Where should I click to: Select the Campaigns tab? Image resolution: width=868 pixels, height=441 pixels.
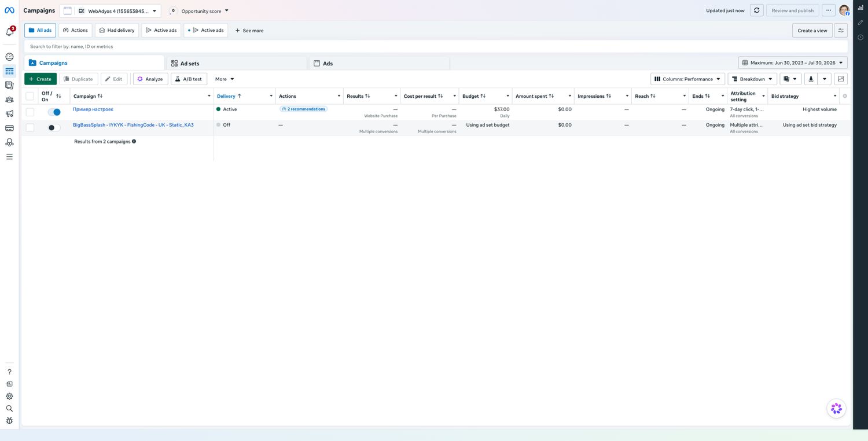(94, 63)
